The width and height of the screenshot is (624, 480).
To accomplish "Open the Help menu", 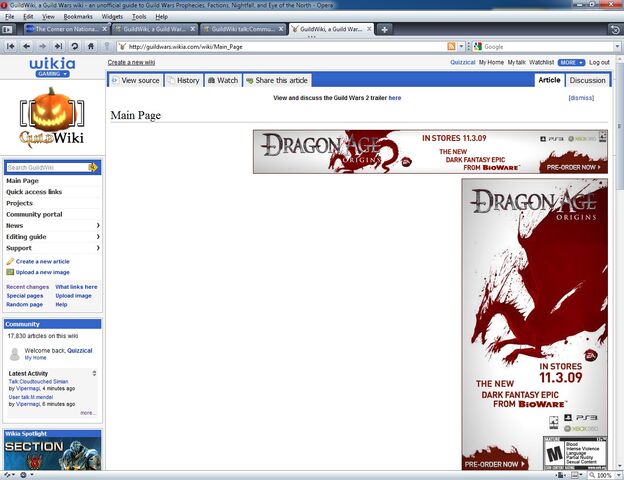I will 162,17.
